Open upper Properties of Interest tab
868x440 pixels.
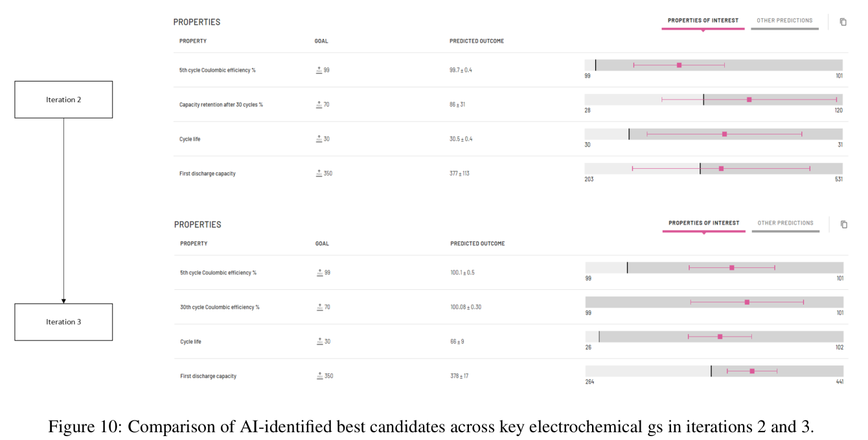(x=703, y=21)
